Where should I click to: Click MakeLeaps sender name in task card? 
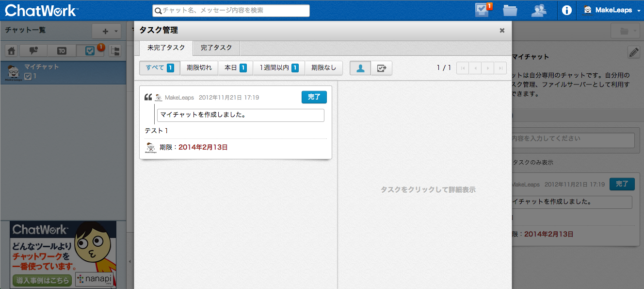179,98
